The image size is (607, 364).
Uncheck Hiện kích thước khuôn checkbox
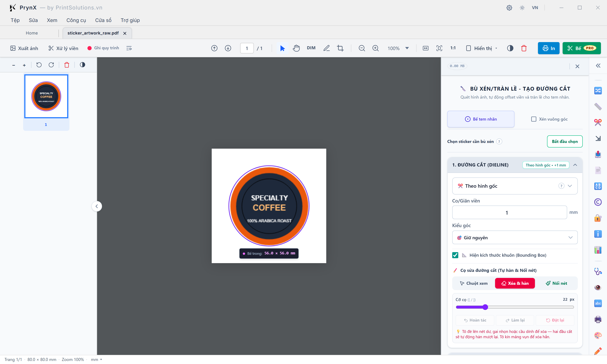point(455,255)
